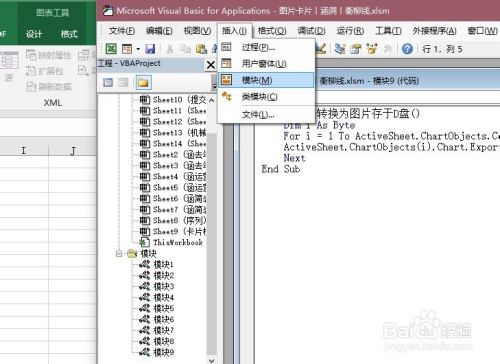Click the 'End Sub' line in code window
The image size is (500, 364).
coord(281,169)
